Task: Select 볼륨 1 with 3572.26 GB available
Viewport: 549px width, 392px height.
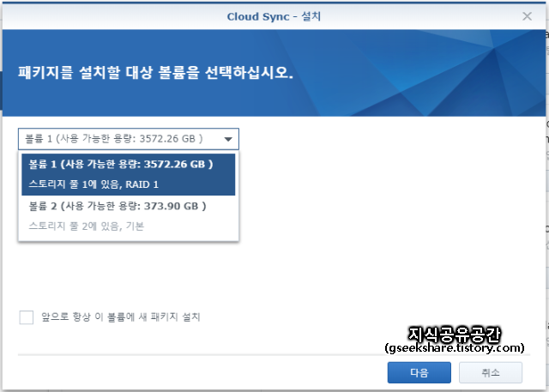Action: click(x=128, y=174)
